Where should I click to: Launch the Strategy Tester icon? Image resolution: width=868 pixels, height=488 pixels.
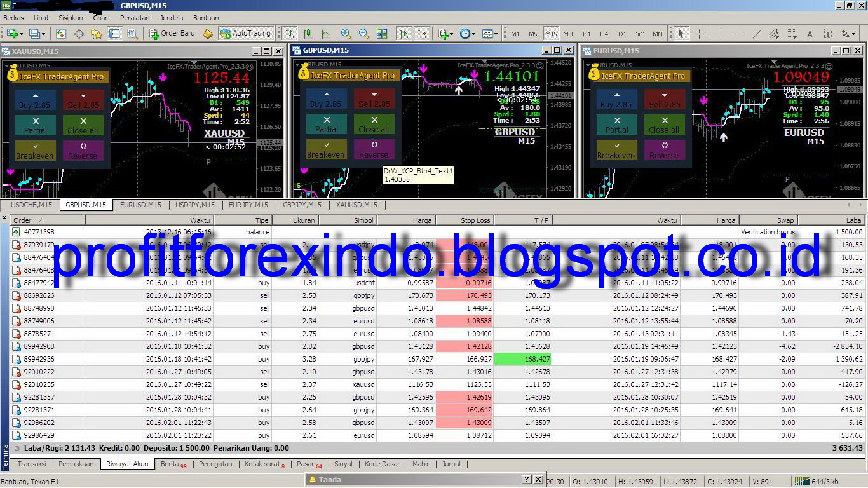click(133, 34)
